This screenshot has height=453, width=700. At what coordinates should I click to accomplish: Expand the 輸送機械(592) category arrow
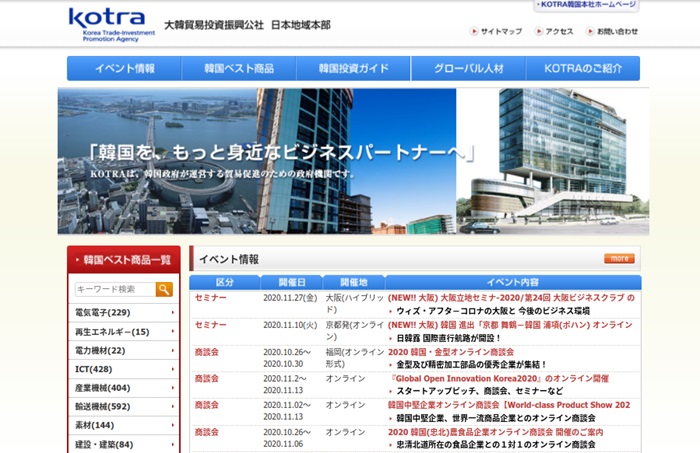click(173, 407)
